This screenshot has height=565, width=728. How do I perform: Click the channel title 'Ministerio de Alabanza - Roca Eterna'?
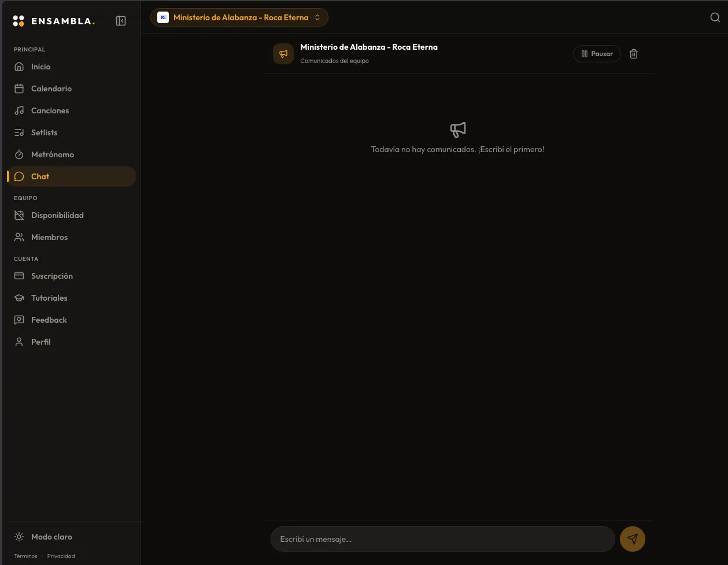coord(369,47)
